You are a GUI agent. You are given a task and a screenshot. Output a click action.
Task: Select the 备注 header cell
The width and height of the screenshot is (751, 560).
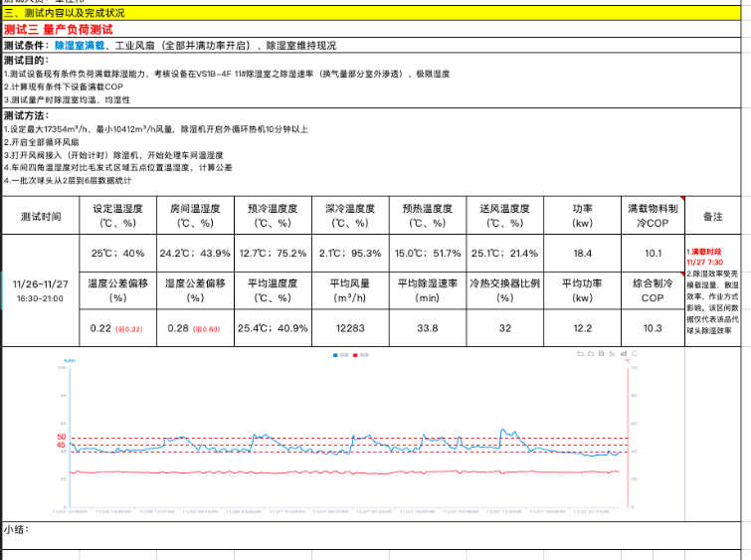pyautogui.click(x=712, y=216)
